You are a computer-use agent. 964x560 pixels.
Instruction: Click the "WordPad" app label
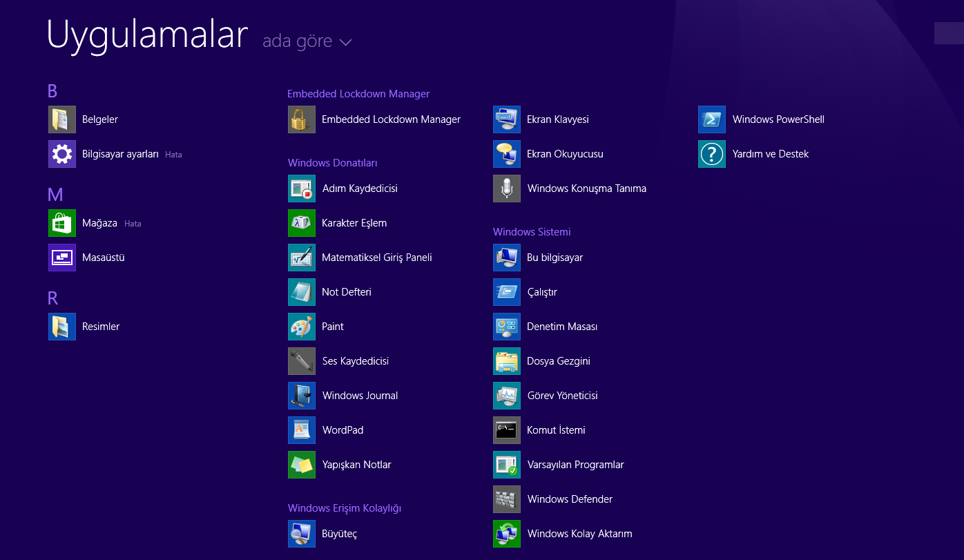343,430
